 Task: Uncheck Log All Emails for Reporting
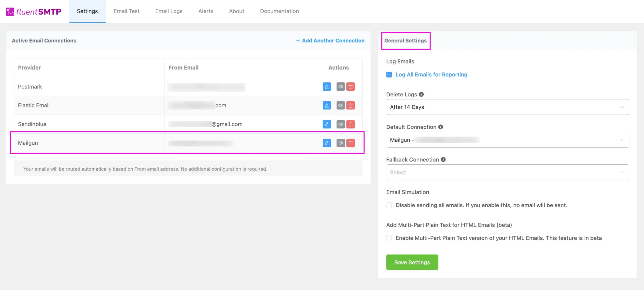click(x=389, y=75)
